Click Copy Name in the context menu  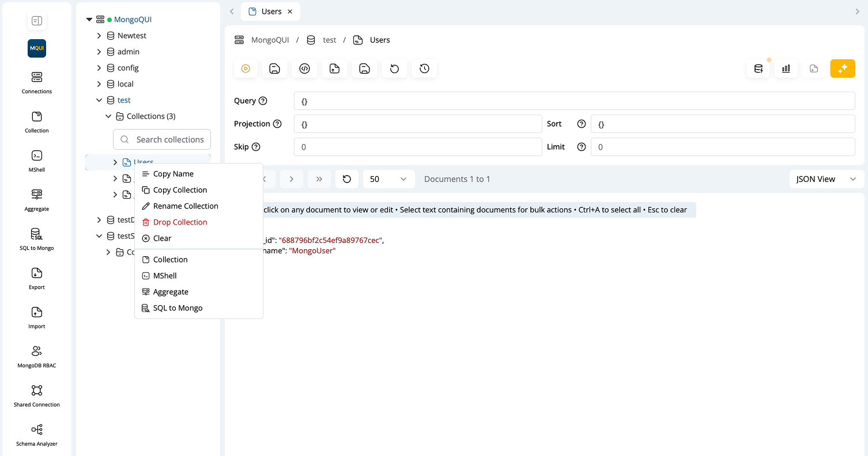pyautogui.click(x=173, y=174)
